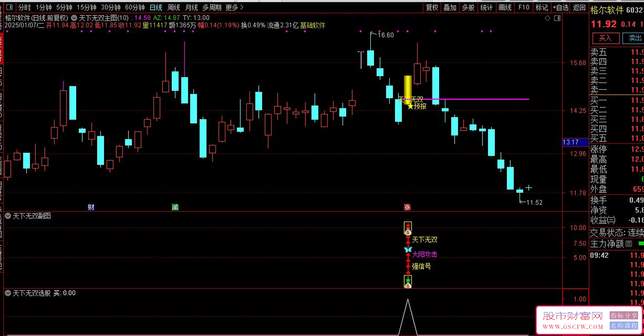The height and width of the screenshot is (336, 644).
Task: Click the 多股 multi-stock button
Action: 468,8
